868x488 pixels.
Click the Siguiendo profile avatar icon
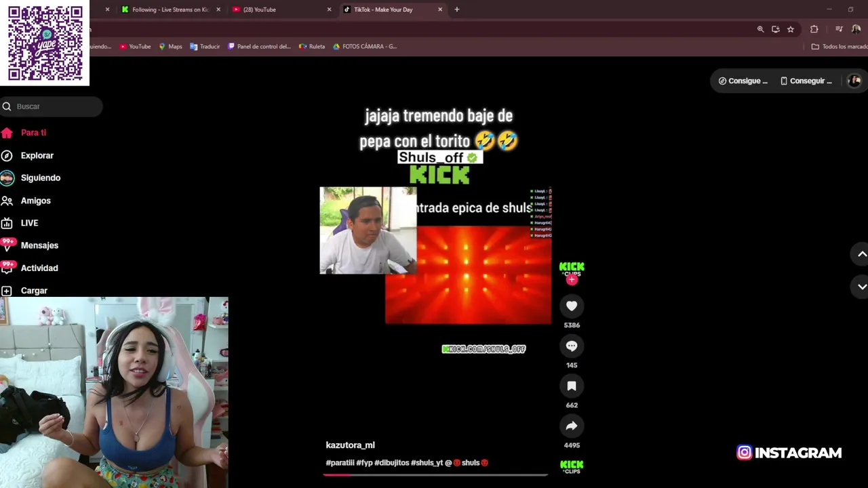(7, 178)
